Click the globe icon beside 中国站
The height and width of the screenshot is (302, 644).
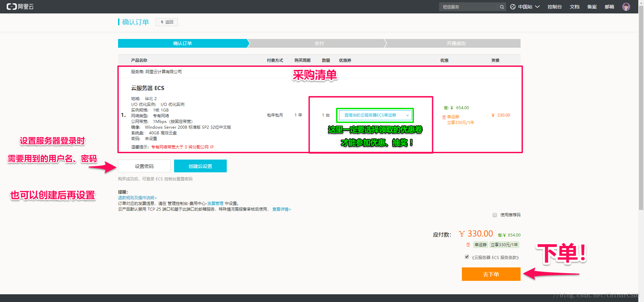[513, 7]
